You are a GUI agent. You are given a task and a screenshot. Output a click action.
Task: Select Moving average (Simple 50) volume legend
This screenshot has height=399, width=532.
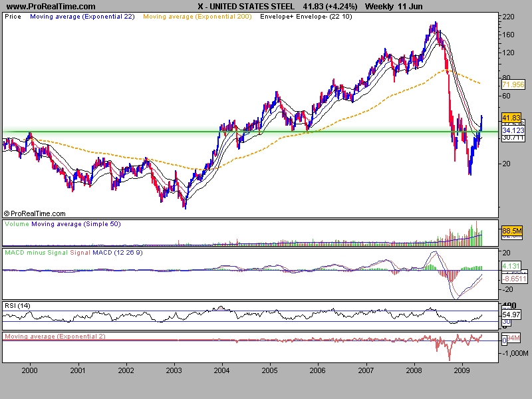pos(76,224)
